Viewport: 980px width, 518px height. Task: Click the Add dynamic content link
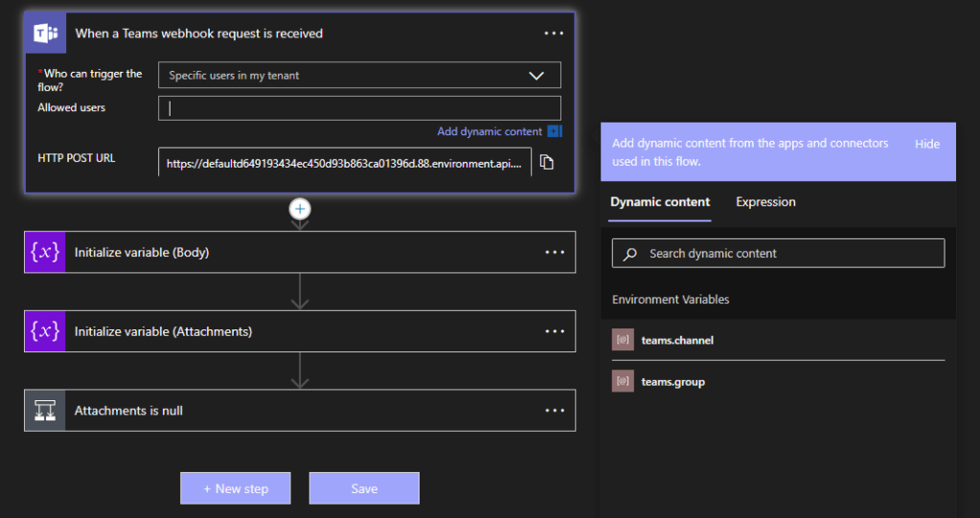click(x=490, y=131)
